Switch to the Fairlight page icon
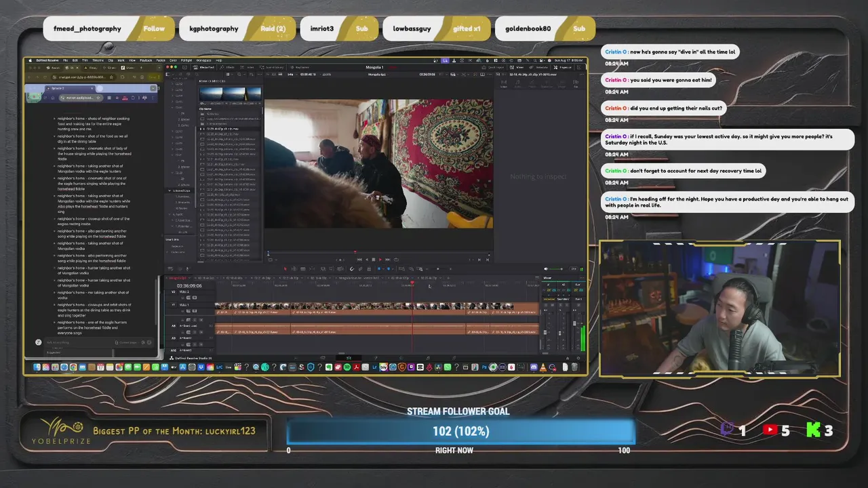The width and height of the screenshot is (868, 488). click(x=427, y=358)
